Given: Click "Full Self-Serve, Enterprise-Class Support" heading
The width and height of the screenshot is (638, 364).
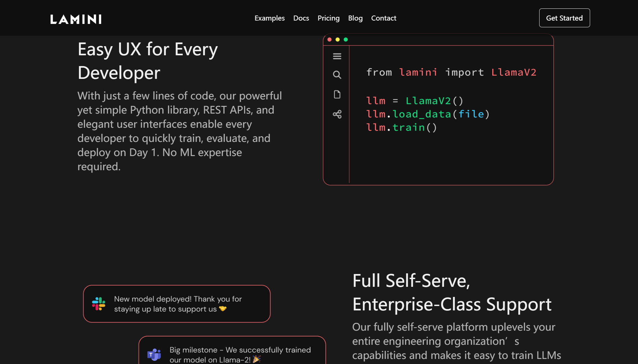Looking at the screenshot, I should 452,293.
